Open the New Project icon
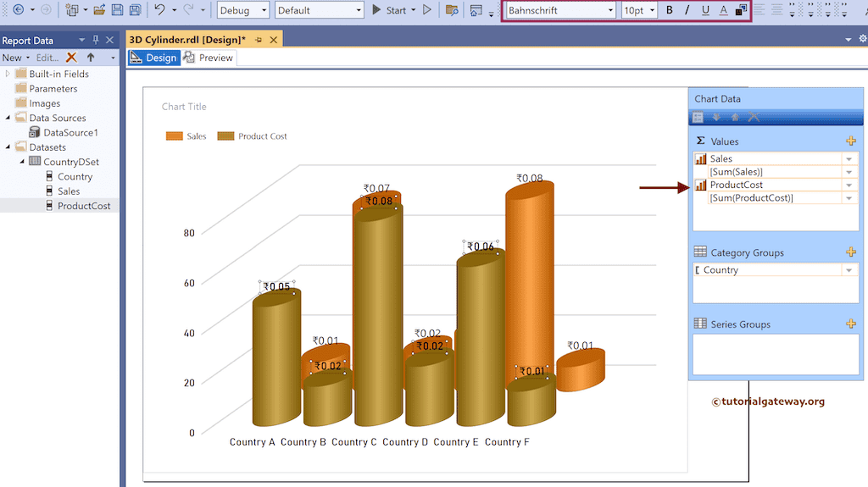This screenshot has height=487, width=868. coord(71,10)
